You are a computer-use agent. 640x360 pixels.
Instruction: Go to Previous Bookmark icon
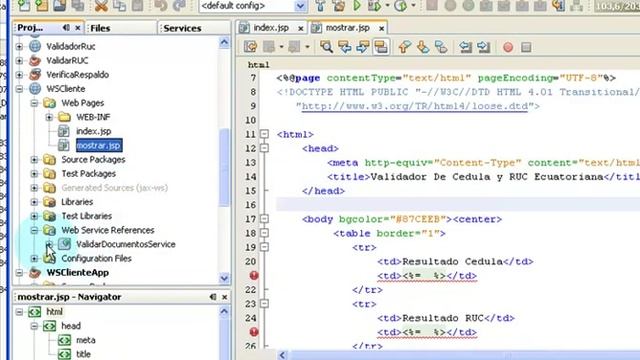tap(405, 47)
